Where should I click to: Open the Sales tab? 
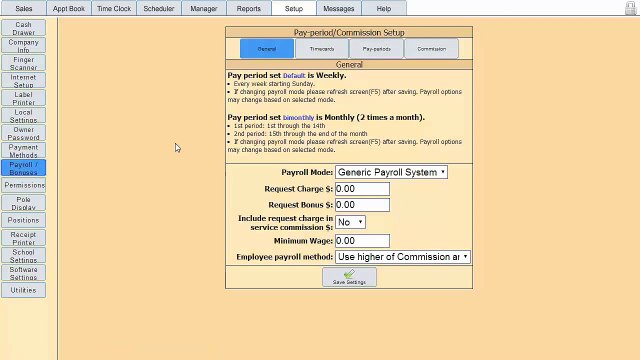(23, 8)
